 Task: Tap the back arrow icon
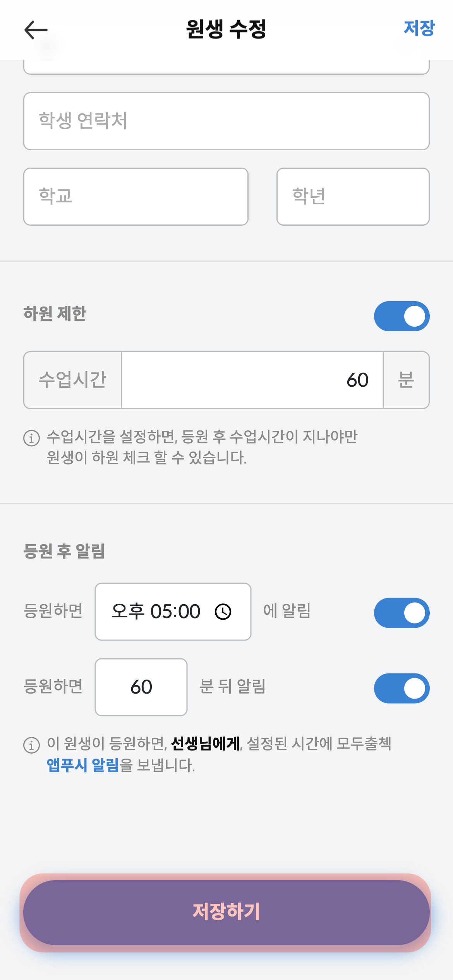click(36, 30)
